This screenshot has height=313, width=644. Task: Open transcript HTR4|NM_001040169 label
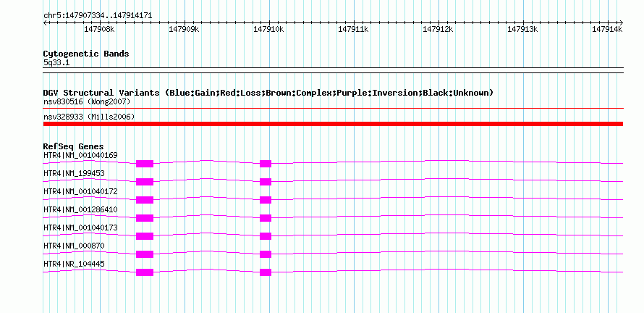pyautogui.click(x=80, y=156)
